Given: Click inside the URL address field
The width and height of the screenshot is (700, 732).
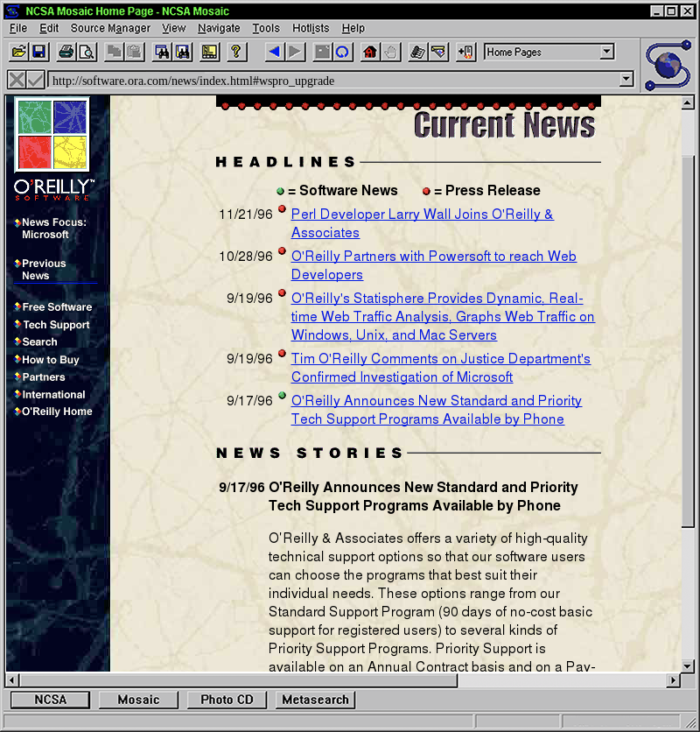Looking at the screenshot, I should click(332, 81).
